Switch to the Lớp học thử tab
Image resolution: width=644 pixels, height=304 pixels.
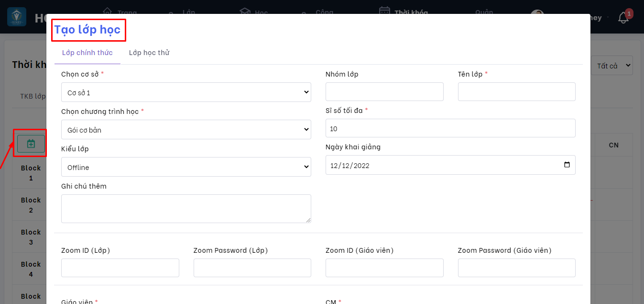coord(149,53)
